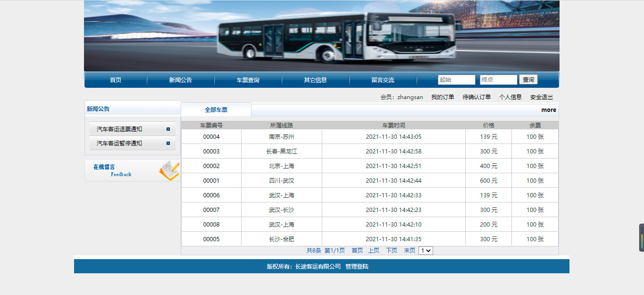Click ticket number 00003
Image resolution: width=644 pixels, height=295 pixels.
pyautogui.click(x=211, y=152)
